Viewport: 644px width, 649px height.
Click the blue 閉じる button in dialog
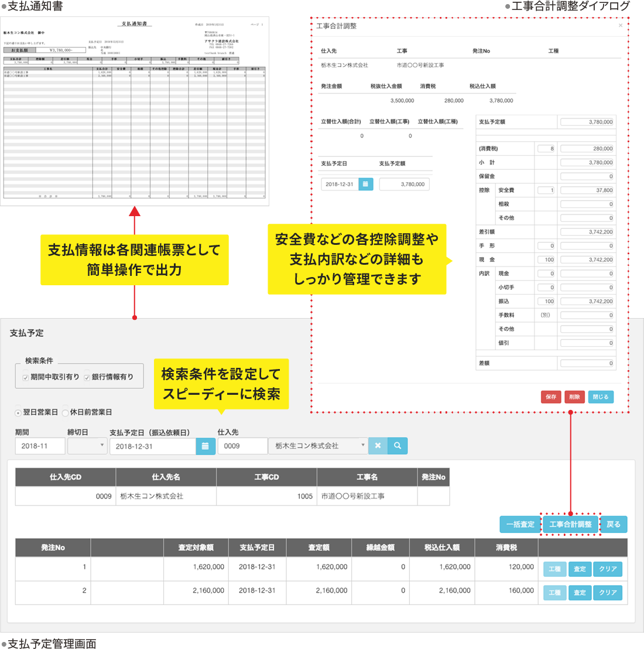pyautogui.click(x=601, y=397)
